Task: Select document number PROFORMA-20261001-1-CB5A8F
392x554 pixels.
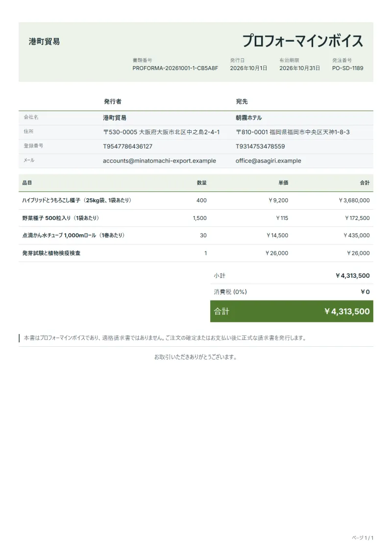Action: (x=175, y=68)
